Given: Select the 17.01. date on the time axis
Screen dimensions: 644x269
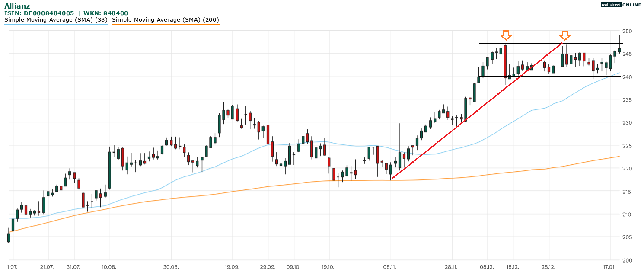Looking at the screenshot, I should click(x=609, y=266).
